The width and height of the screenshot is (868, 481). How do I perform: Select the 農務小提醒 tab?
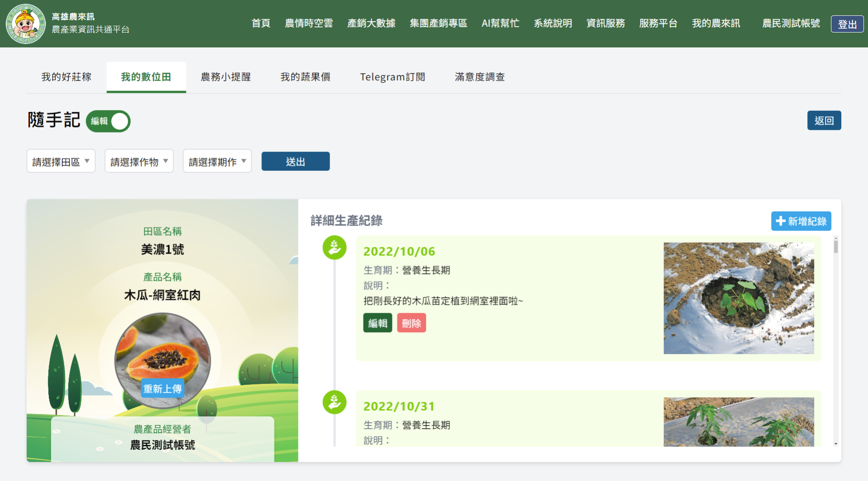226,77
